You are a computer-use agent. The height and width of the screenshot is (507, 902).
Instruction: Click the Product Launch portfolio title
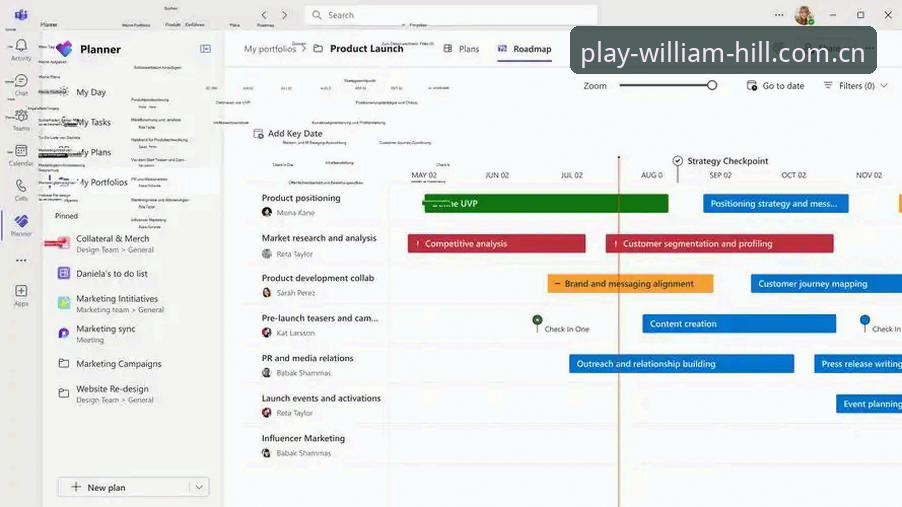point(366,49)
